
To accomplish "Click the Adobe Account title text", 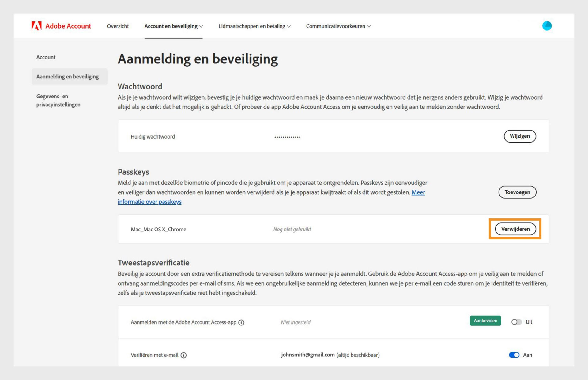I will tap(68, 26).
